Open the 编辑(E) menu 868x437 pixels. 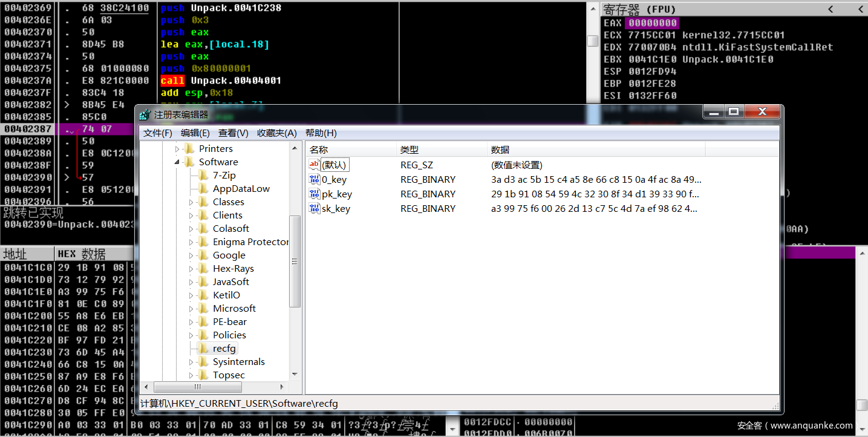(195, 133)
